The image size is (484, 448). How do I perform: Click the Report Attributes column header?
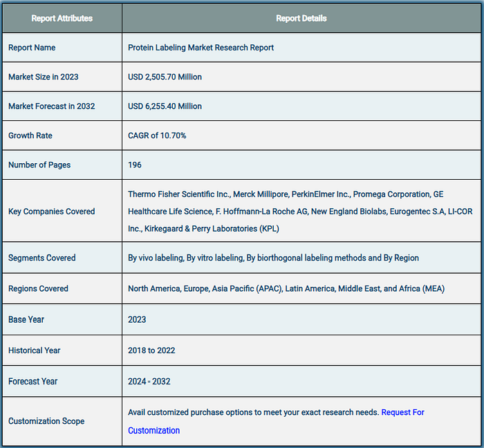[62, 19]
